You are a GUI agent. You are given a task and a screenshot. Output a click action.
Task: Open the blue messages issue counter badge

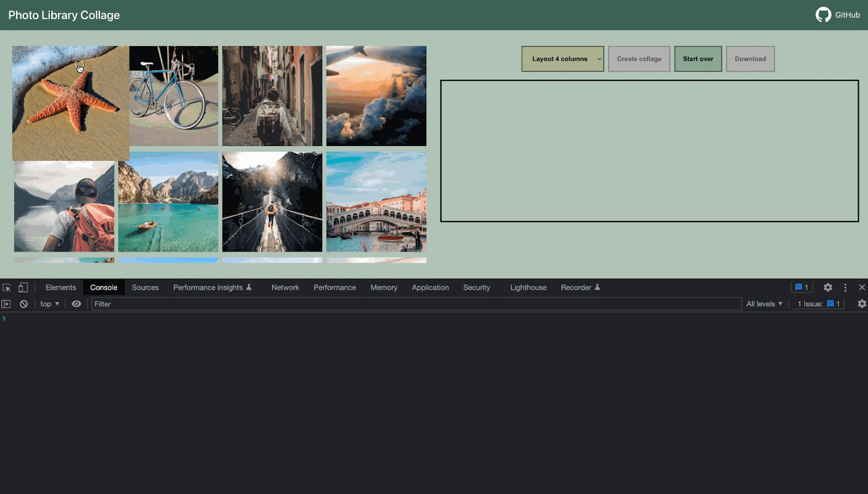(801, 288)
